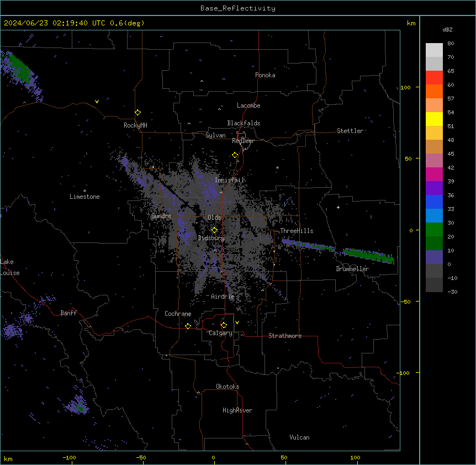Select the yellow diamond marker above Calgary
This screenshot has width=476, height=465.
coord(224,325)
